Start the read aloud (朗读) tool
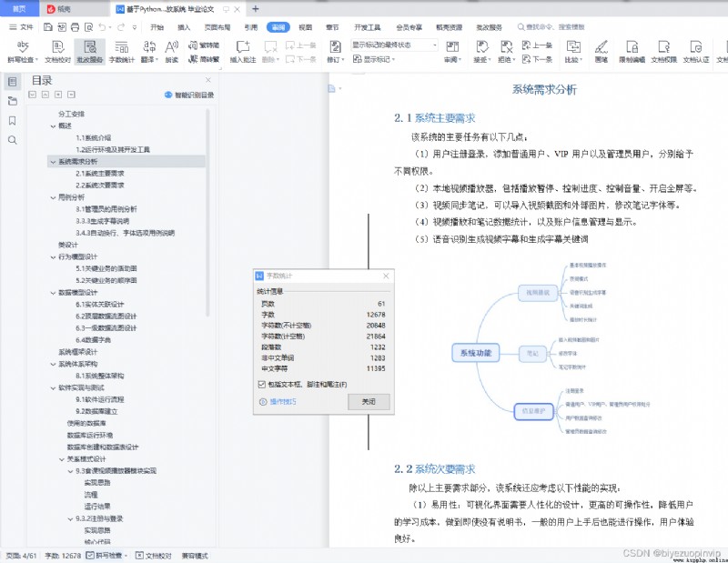This screenshot has width=728, height=563. (172, 51)
